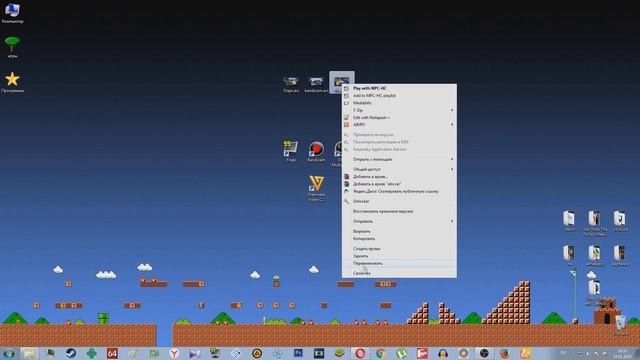Choose Переименовать in the context menu

pos(399,263)
